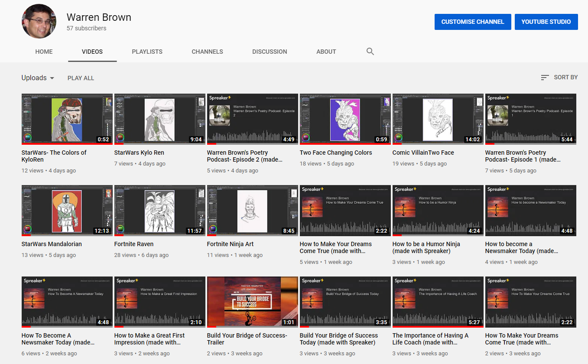Click the Comic VillainTwo Face title
The height and width of the screenshot is (364, 588).
click(423, 153)
